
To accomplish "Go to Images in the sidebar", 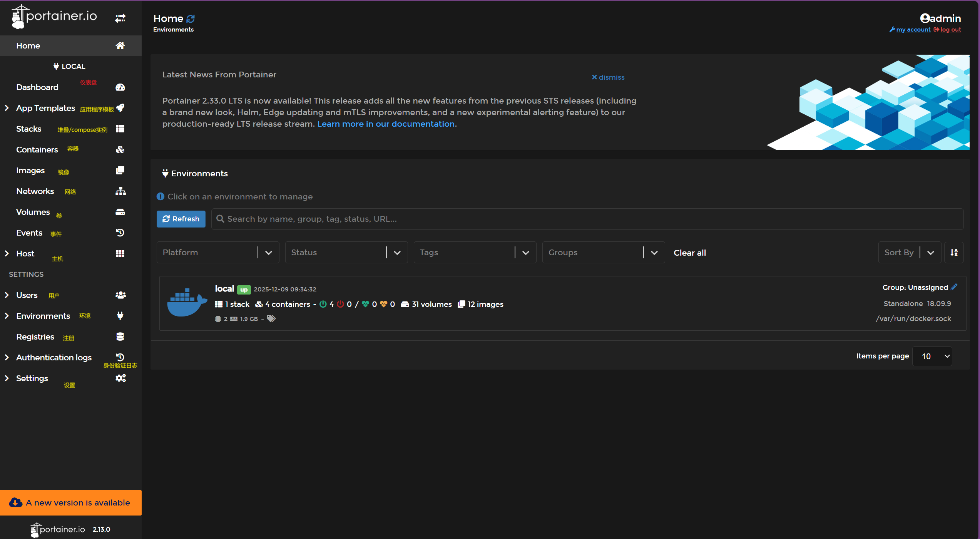I will pos(30,171).
